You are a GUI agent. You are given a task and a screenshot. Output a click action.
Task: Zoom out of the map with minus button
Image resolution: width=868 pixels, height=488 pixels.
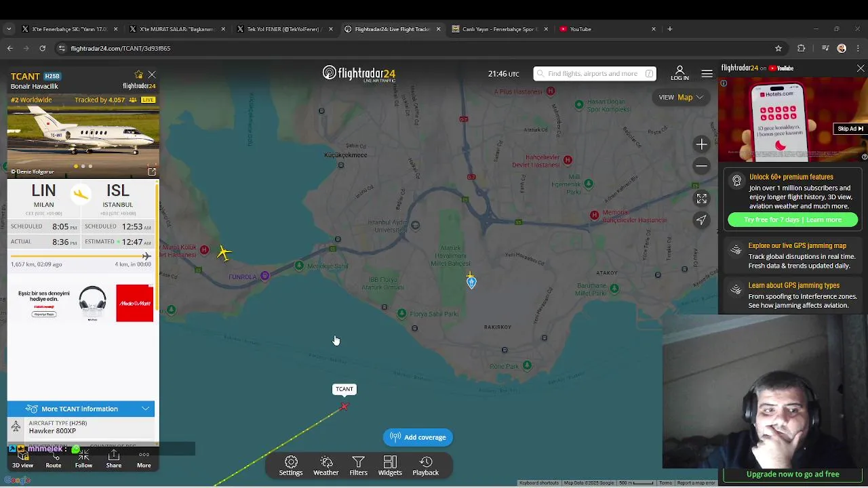(x=702, y=166)
